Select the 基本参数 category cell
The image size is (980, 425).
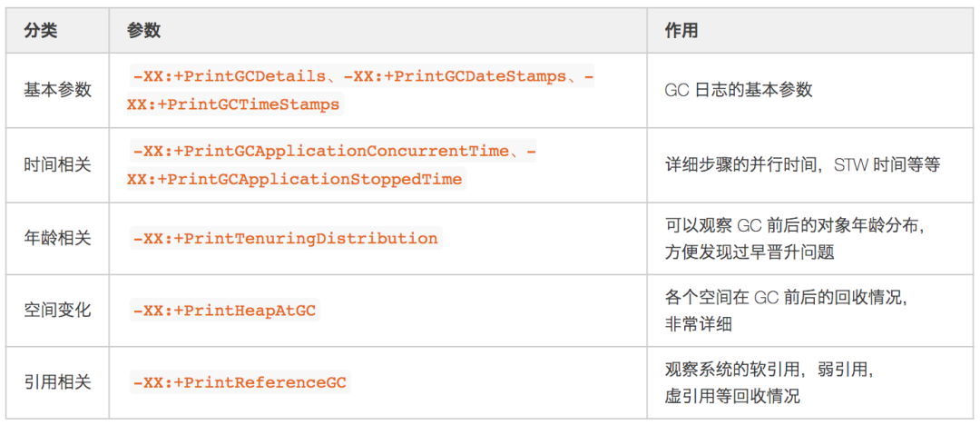pos(57,90)
